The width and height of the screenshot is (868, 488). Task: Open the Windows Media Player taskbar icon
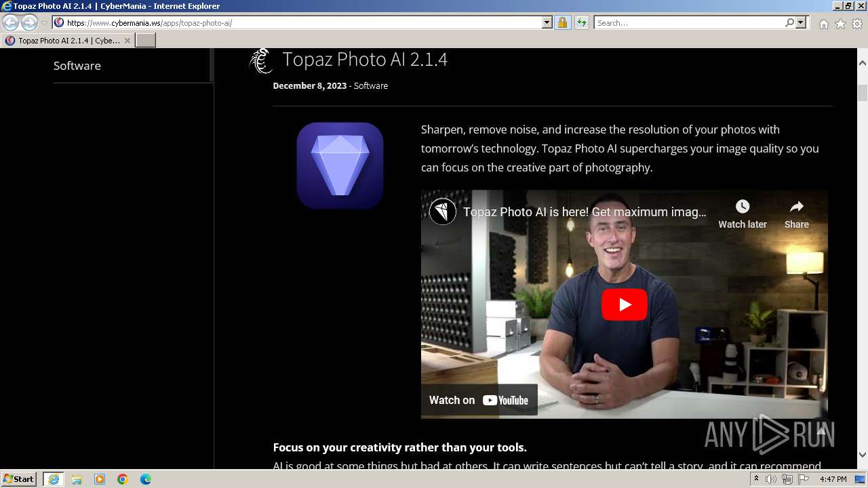[x=100, y=479]
